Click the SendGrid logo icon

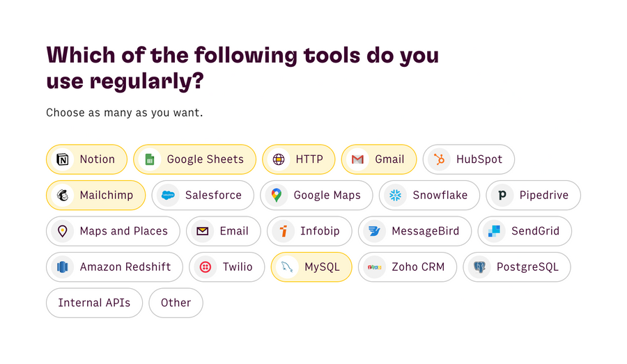[x=494, y=231]
